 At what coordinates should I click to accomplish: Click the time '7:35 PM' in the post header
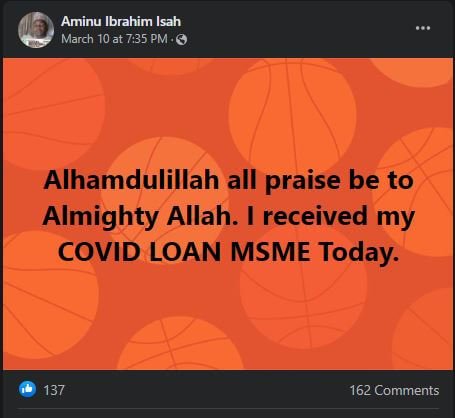[146, 39]
